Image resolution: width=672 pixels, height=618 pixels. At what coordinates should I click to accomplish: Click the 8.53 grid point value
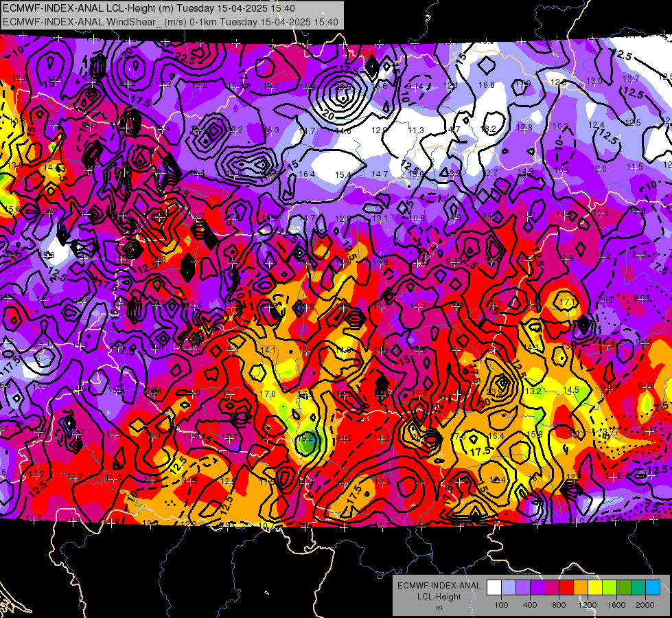point(642,299)
